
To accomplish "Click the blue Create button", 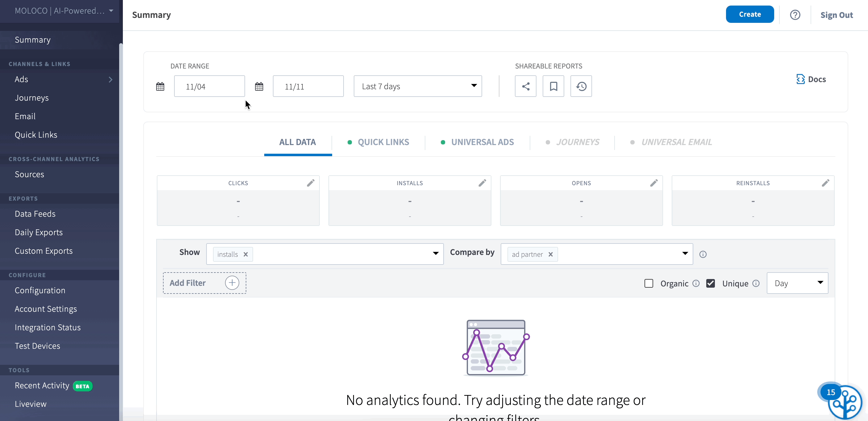I will click(x=749, y=15).
